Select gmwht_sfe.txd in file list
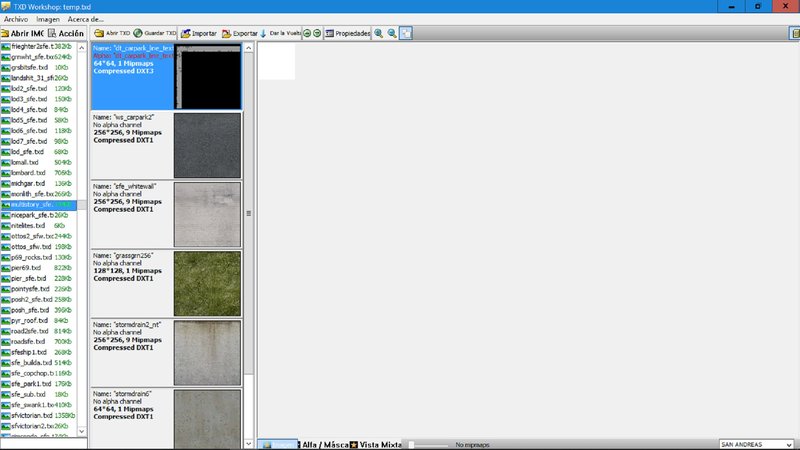Image resolution: width=800 pixels, height=450 pixels. pos(39,57)
